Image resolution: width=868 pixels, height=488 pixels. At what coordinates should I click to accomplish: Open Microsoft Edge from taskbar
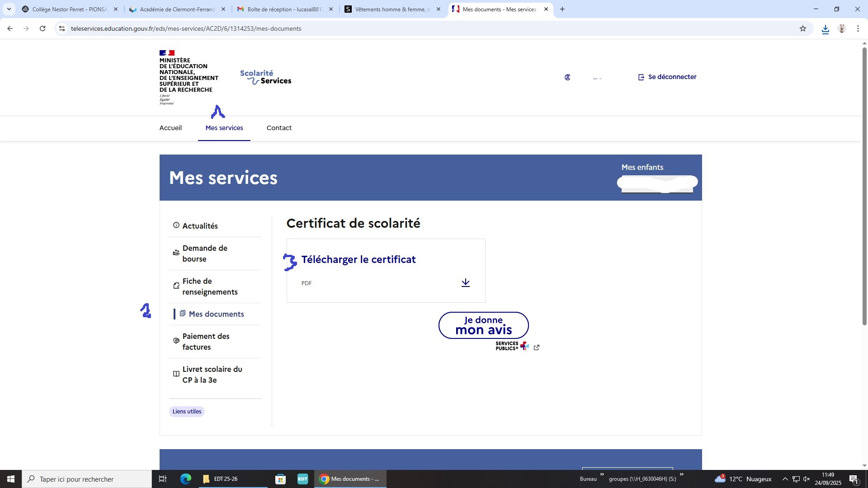click(185, 479)
